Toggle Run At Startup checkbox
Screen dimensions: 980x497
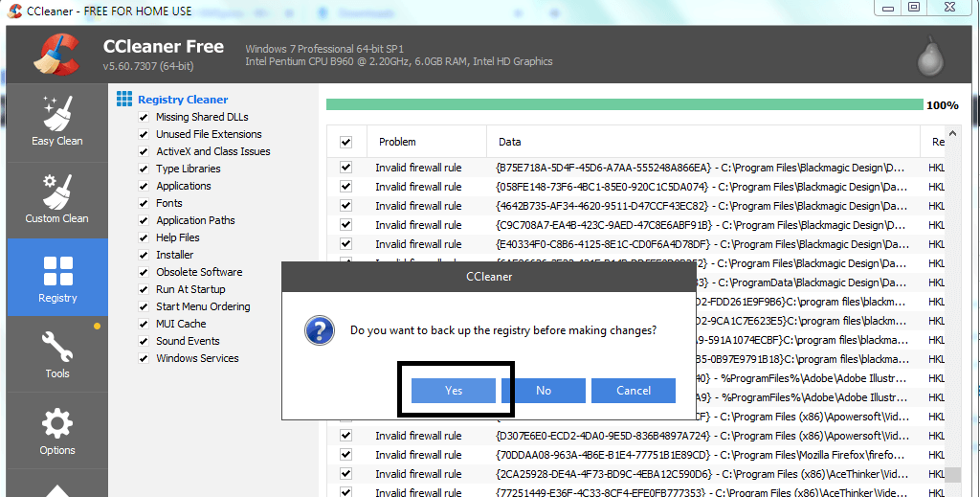tap(144, 289)
